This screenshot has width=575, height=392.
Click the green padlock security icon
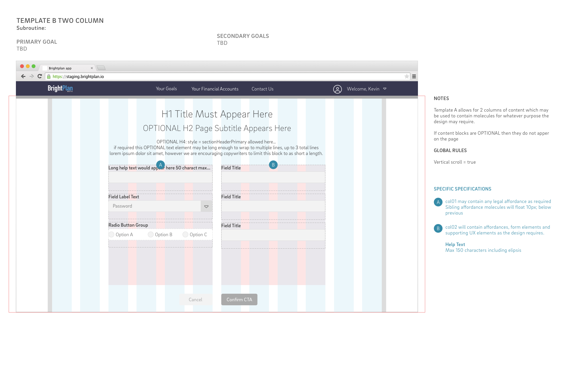[x=49, y=77]
